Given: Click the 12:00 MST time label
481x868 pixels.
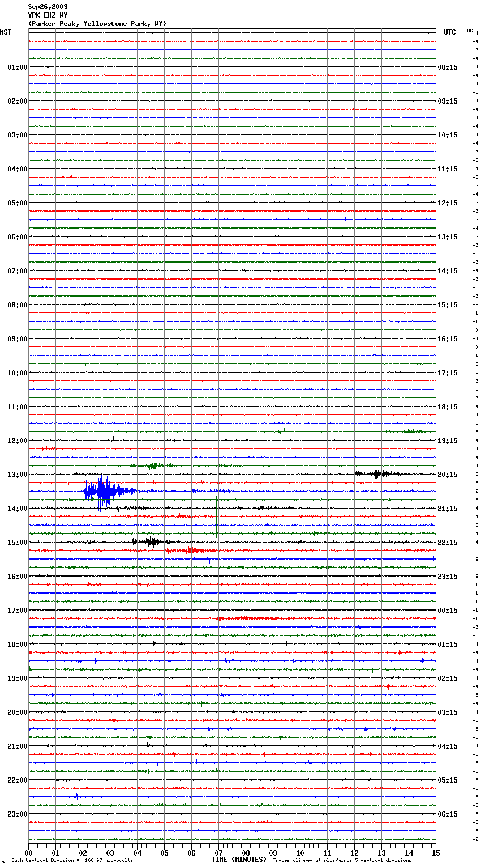Looking at the screenshot, I should (x=18, y=441).
